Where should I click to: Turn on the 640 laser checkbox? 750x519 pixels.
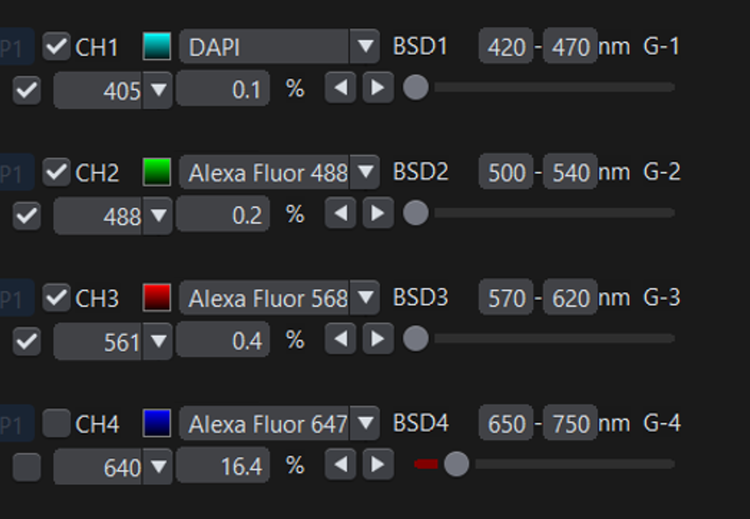click(27, 466)
